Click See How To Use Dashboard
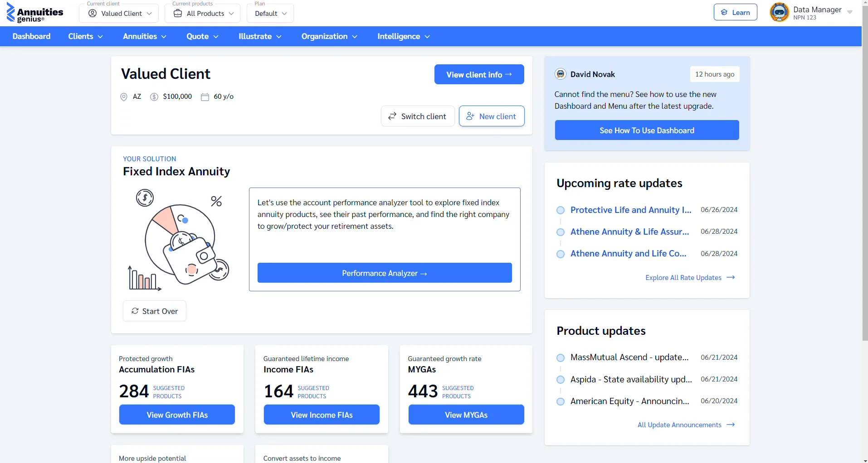This screenshot has height=463, width=868. pos(647,130)
